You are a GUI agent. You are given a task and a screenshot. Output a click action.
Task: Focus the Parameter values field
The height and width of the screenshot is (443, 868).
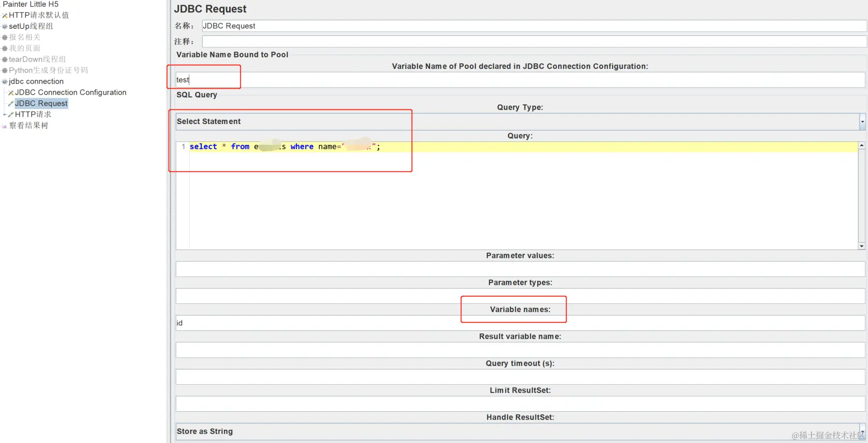coord(520,269)
